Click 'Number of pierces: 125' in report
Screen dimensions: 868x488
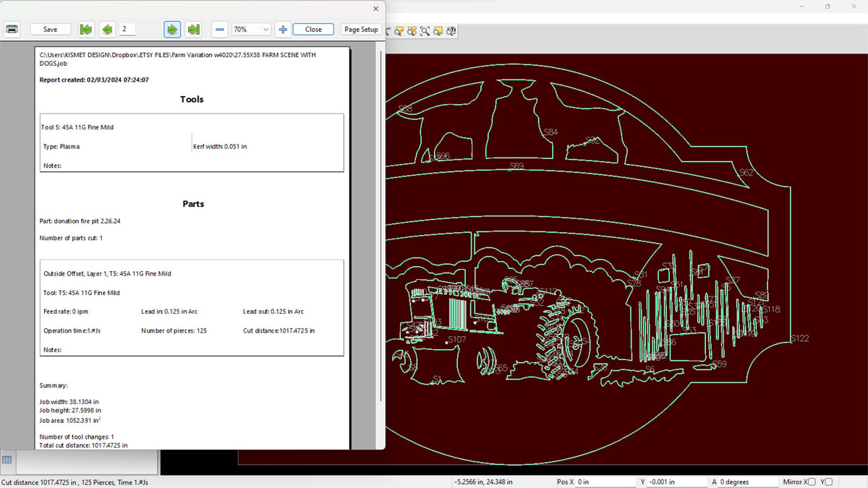(174, 330)
